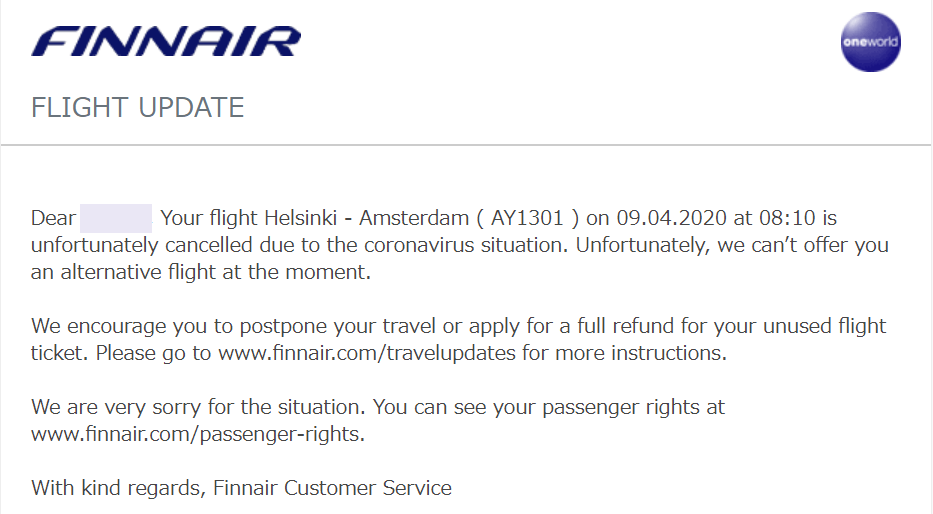Click the Finnair logo
933x514 pixels.
[166, 42]
